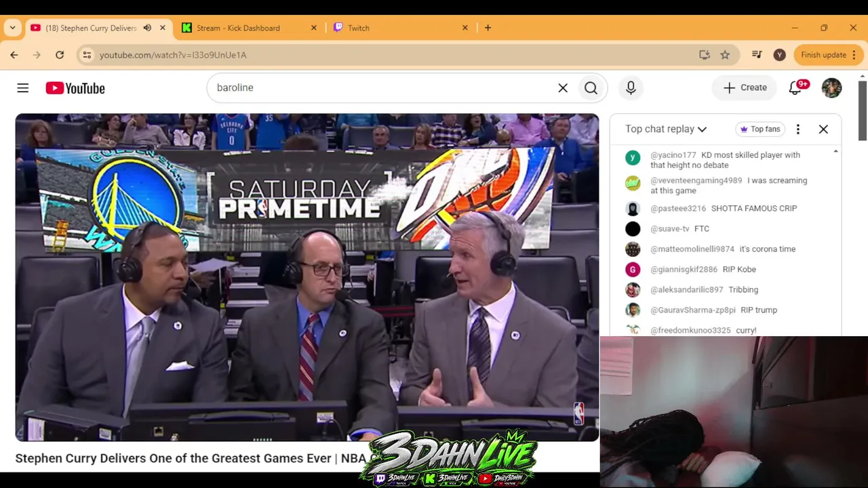The height and width of the screenshot is (488, 868).
Task: Close the Stream - Kick Dashboard tab
Action: point(313,28)
